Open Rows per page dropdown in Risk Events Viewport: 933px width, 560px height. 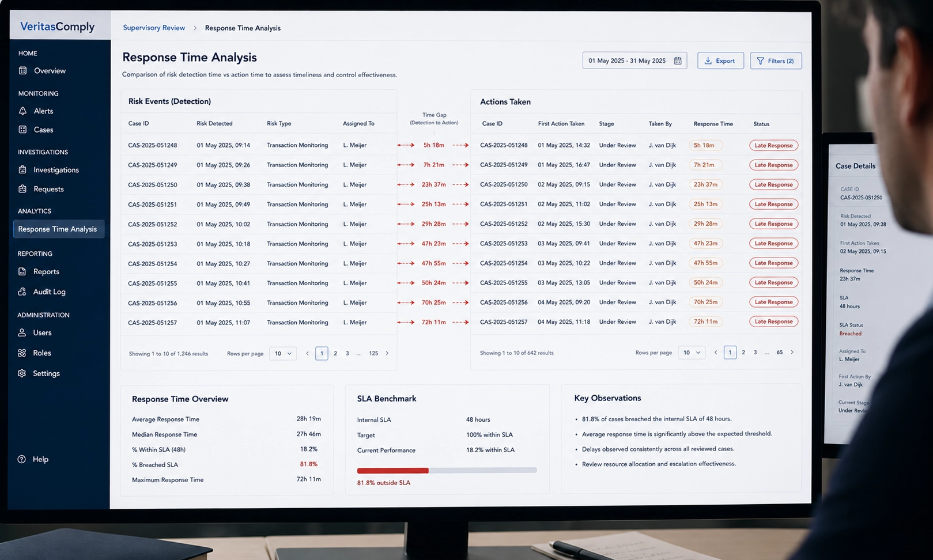(x=283, y=353)
